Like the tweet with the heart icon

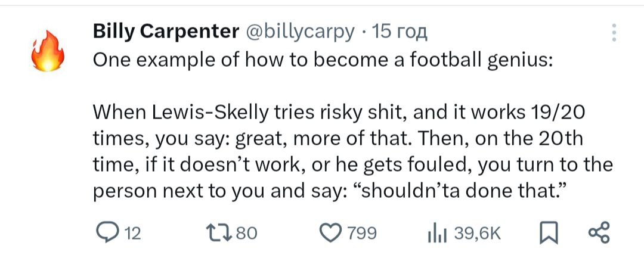[x=332, y=232]
